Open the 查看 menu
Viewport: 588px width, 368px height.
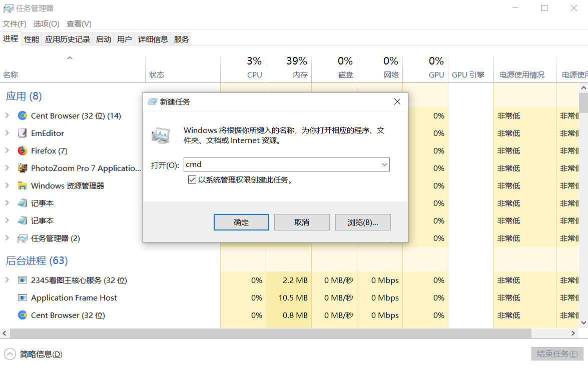click(79, 23)
